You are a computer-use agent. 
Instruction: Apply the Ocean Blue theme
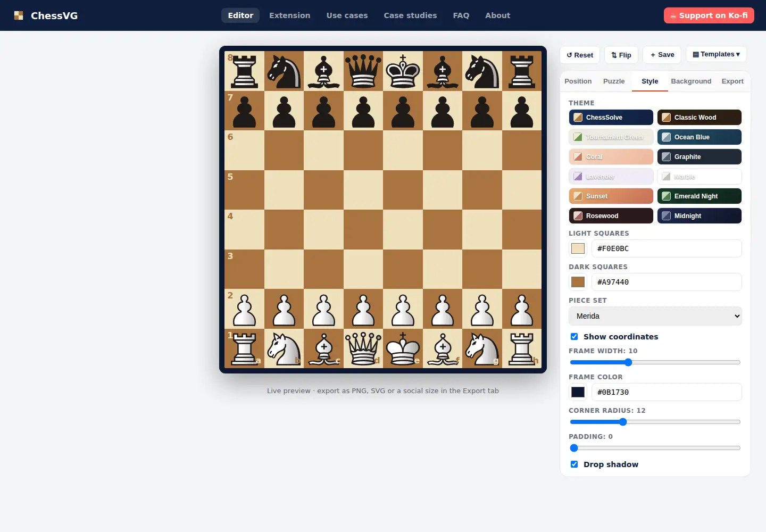(x=699, y=137)
